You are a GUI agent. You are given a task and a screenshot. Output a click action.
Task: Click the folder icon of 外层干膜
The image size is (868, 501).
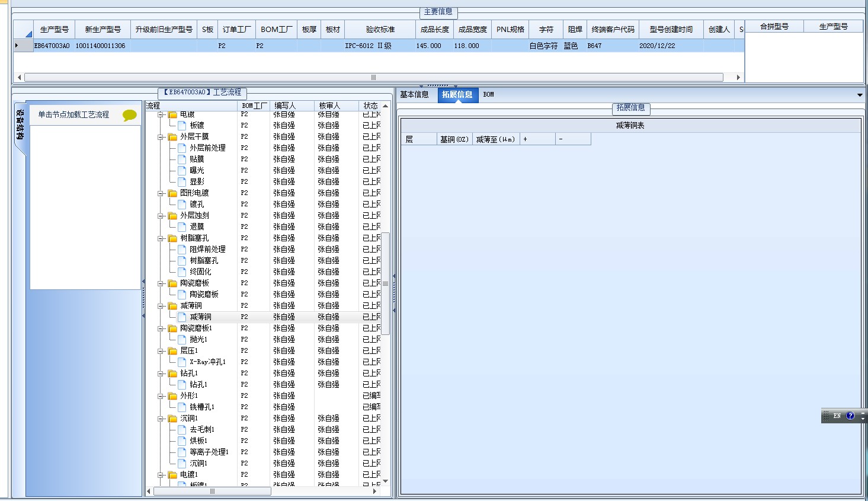pyautogui.click(x=172, y=137)
